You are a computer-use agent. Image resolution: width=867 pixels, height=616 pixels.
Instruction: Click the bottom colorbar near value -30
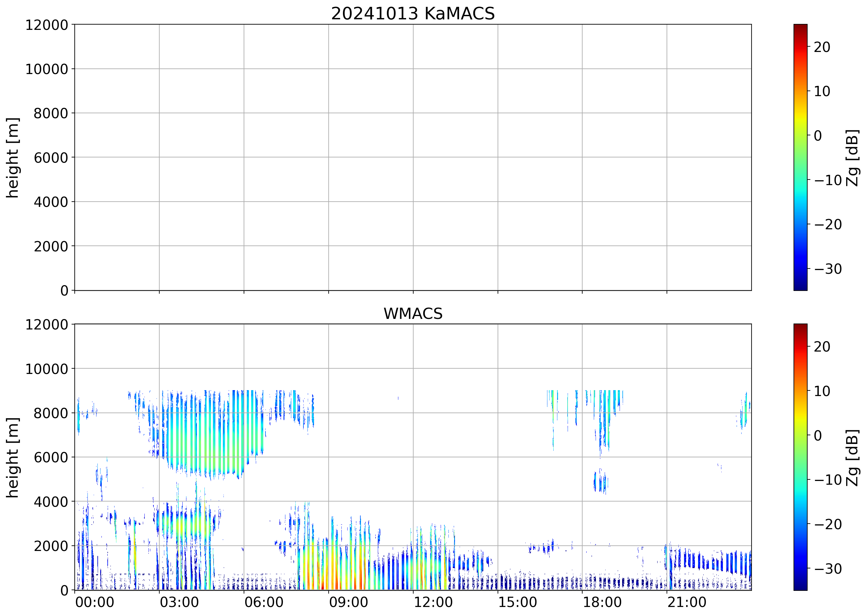coord(800,569)
